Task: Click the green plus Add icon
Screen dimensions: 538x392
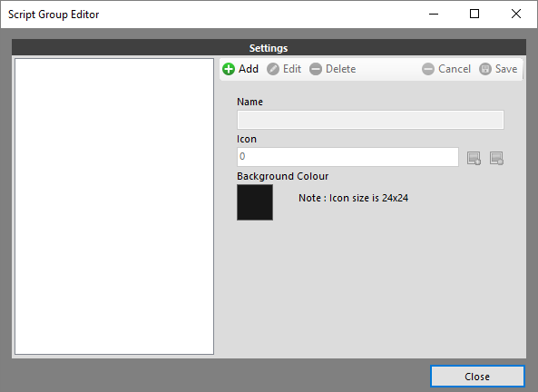Action: point(229,69)
